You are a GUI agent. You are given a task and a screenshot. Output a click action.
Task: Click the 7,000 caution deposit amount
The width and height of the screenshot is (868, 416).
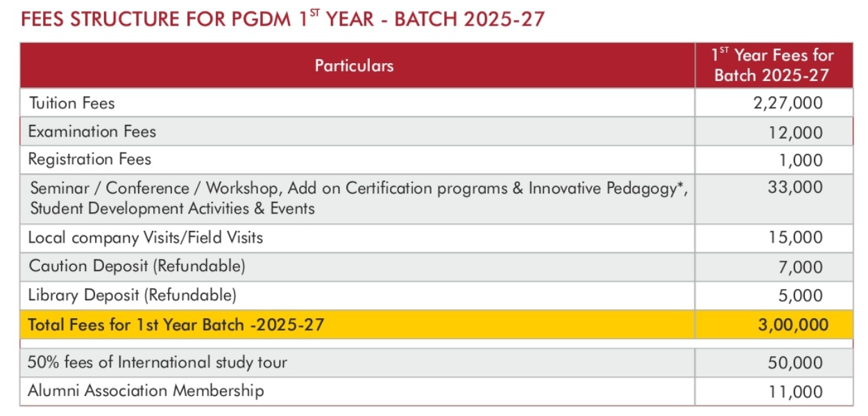800,267
